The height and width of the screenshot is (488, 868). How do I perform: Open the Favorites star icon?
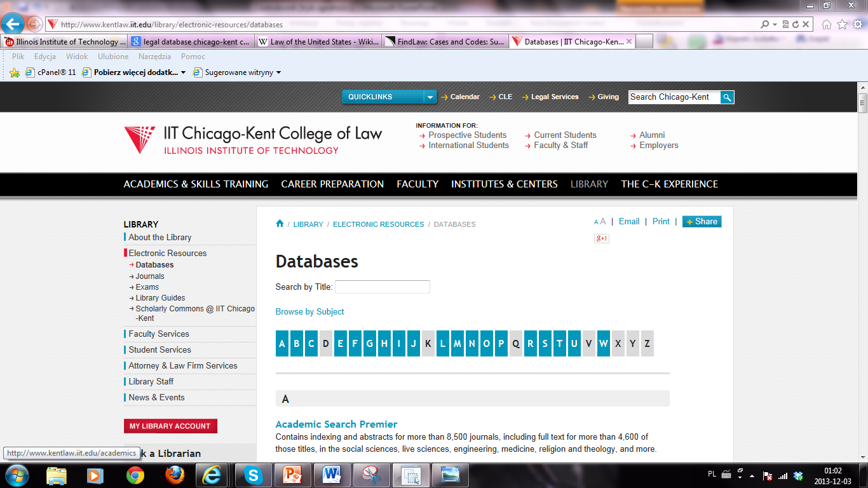point(842,25)
